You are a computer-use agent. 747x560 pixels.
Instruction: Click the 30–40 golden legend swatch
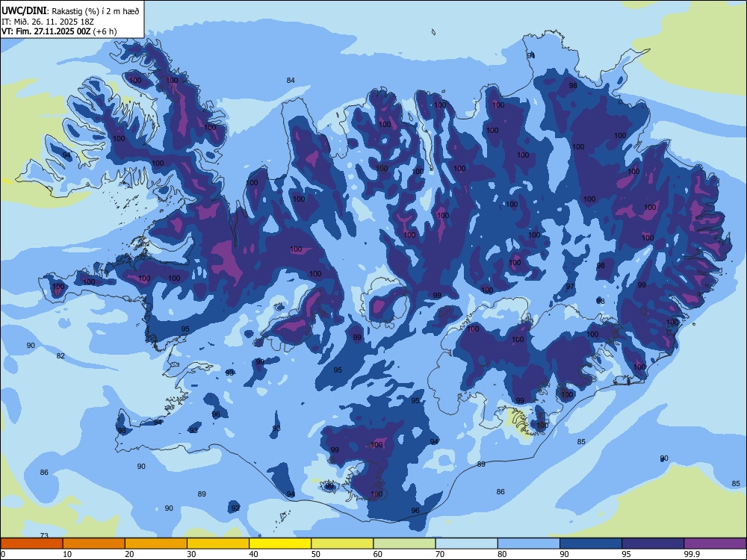point(218,544)
